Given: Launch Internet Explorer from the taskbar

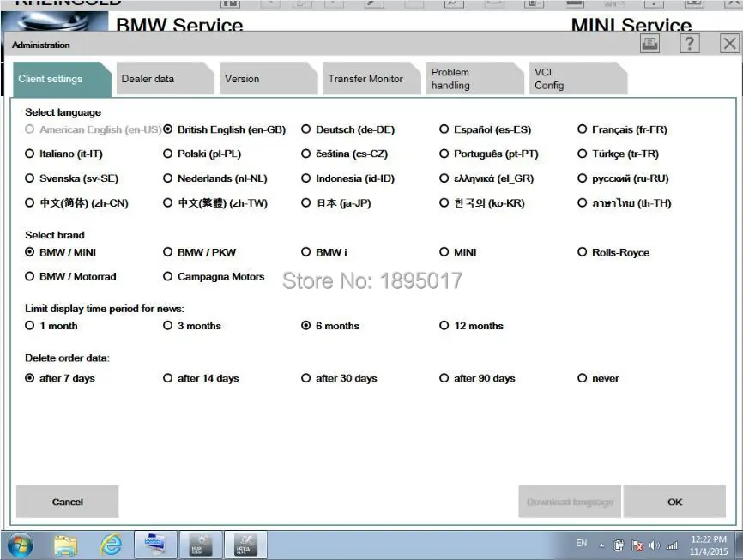Looking at the screenshot, I should 111,545.
